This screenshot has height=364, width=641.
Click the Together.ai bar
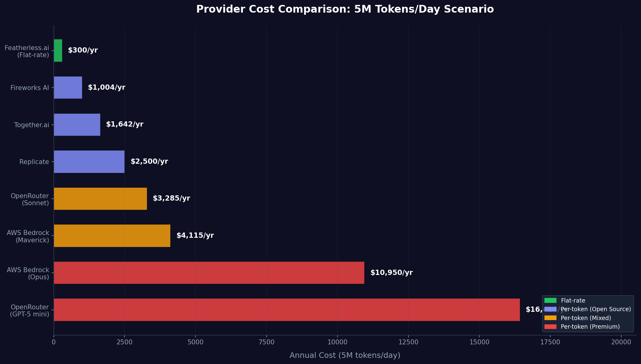tap(77, 125)
